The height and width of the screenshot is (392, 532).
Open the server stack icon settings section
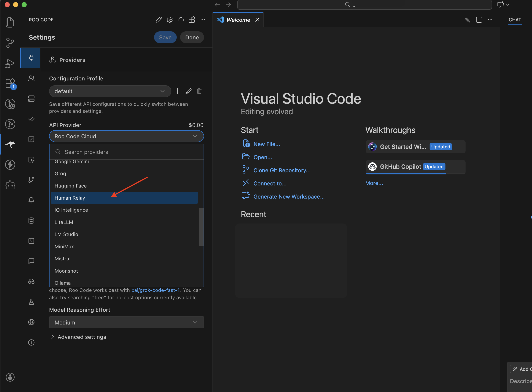[31, 99]
